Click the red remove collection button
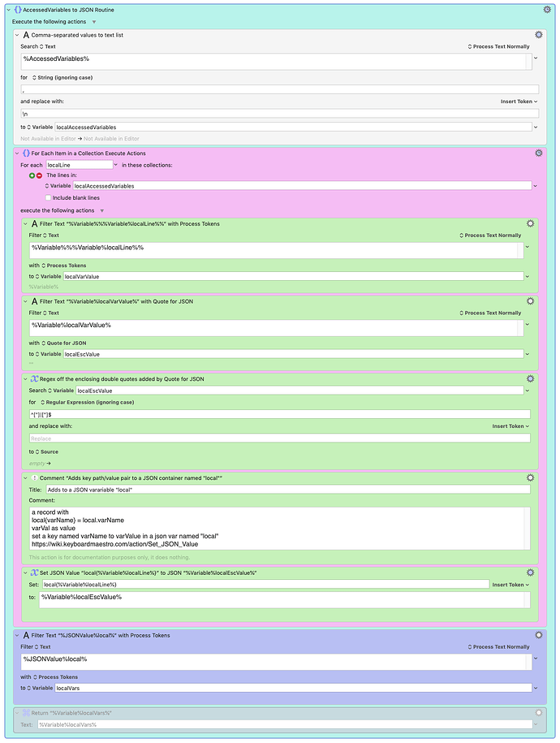 [39, 175]
